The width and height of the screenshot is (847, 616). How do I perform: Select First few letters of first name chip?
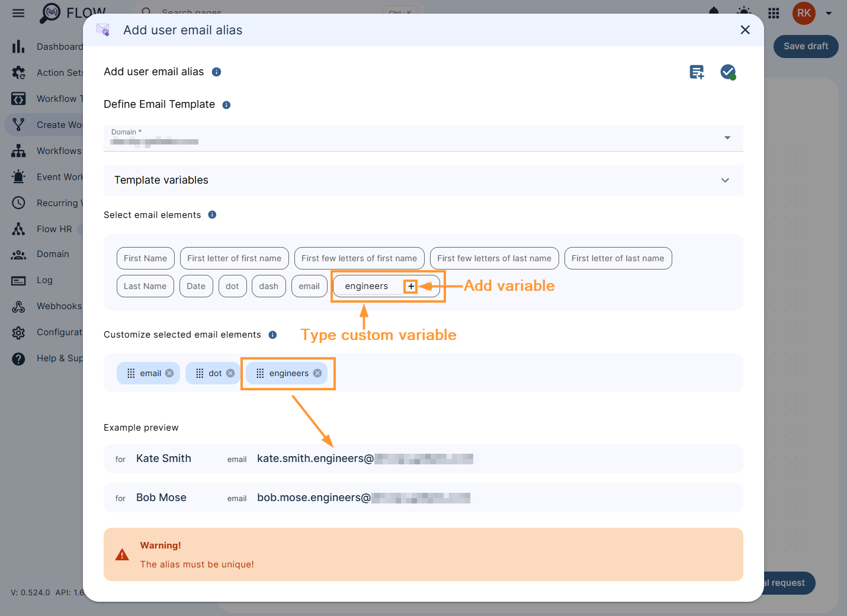[360, 258]
